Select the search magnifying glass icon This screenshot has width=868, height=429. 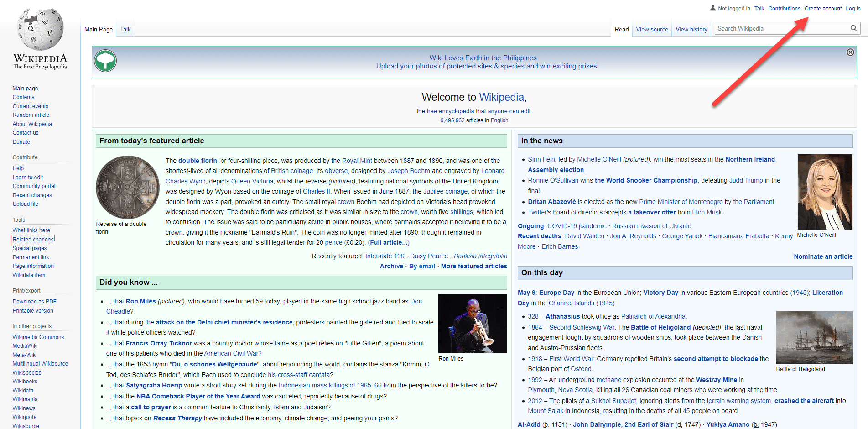(x=853, y=28)
